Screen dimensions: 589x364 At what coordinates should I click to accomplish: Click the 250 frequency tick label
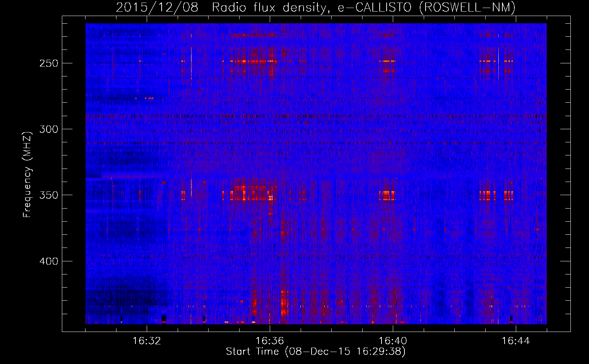pyautogui.click(x=49, y=63)
